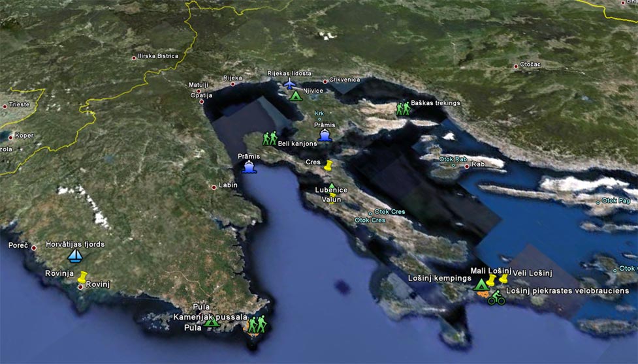Select the 'Njivice' label
The image size is (638, 364).
[313, 91]
